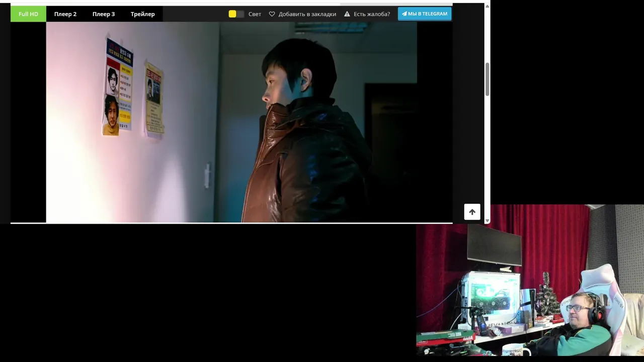Click the warning triangle complaint icon
The image size is (644, 362).
(x=347, y=14)
